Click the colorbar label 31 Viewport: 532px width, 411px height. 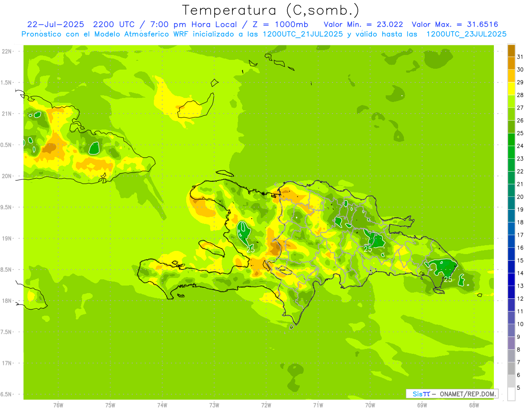tap(520, 57)
